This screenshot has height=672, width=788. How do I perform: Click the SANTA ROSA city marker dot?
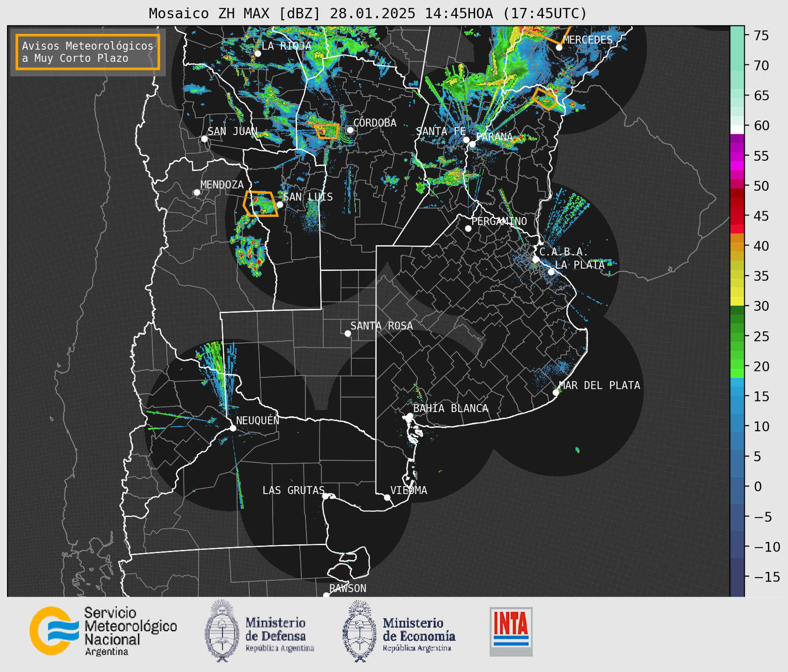coord(348,334)
